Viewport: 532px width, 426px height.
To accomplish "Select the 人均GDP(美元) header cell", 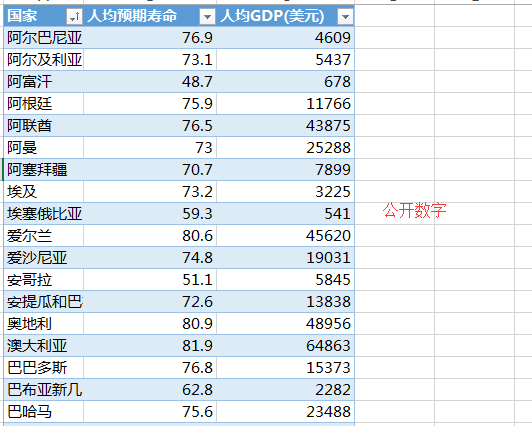I will click(x=285, y=16).
